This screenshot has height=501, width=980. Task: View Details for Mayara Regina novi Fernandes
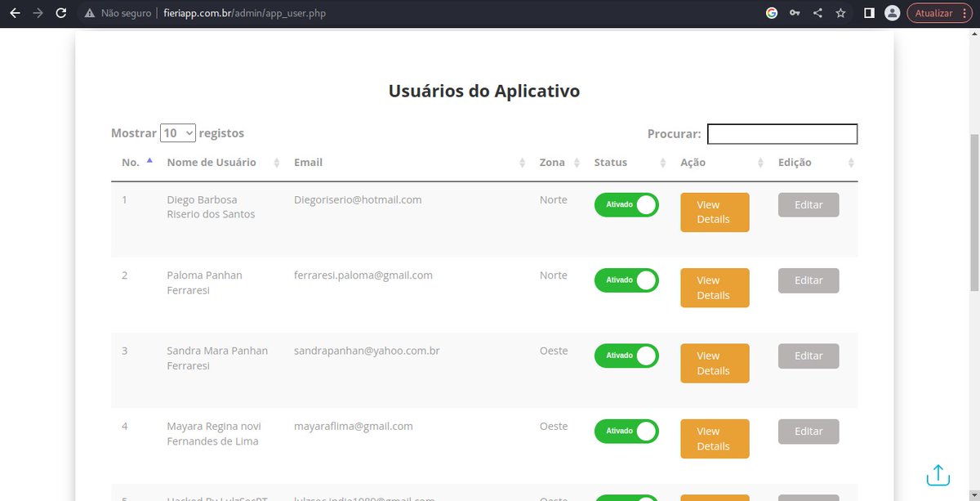tap(715, 439)
